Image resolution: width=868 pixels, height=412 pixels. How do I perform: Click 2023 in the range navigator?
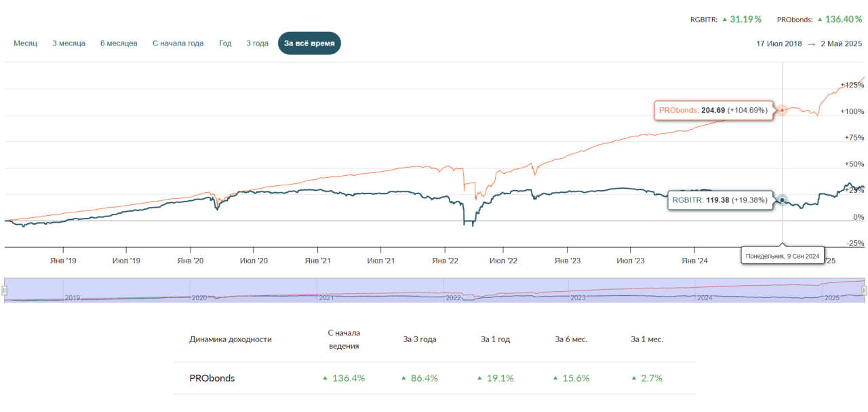tap(578, 298)
